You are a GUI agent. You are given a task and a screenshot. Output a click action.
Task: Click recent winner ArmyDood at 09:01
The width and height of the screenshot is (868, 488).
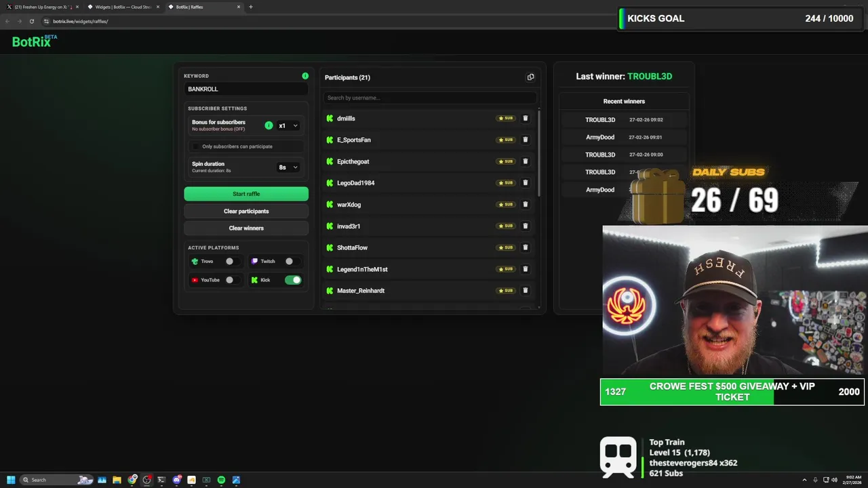[x=624, y=137]
